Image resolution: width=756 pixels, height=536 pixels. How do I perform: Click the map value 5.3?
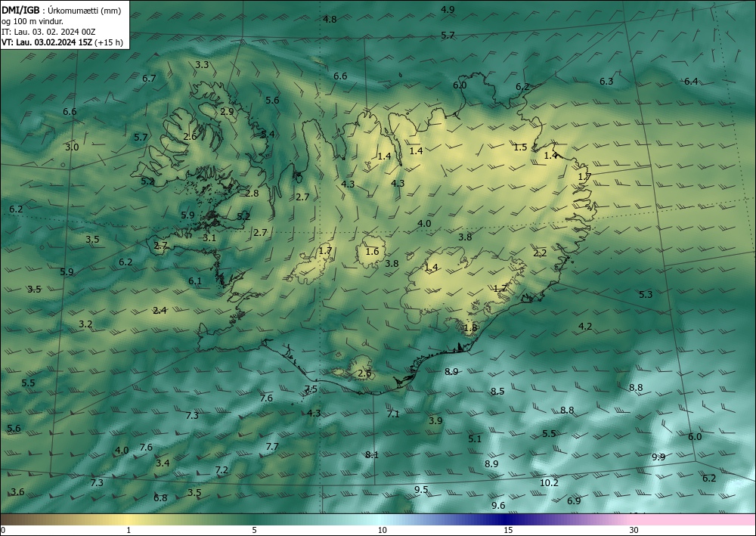(645, 295)
